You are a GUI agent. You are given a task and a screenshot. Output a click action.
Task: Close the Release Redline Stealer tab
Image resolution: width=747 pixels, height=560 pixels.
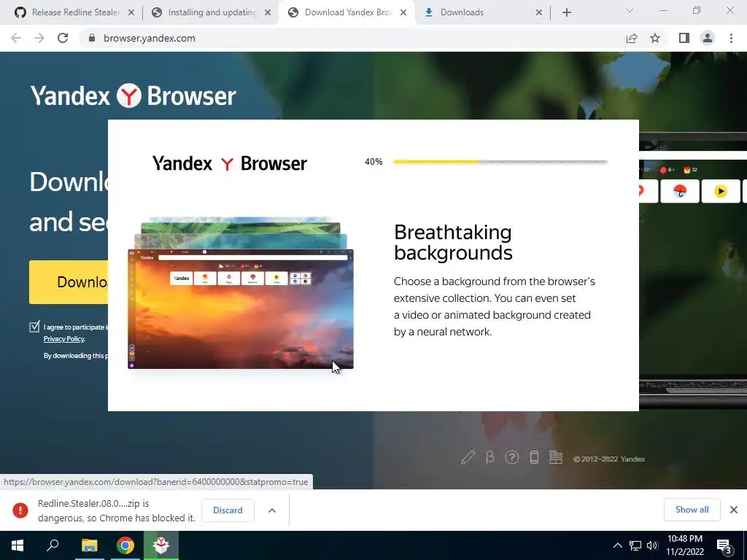(x=131, y=12)
